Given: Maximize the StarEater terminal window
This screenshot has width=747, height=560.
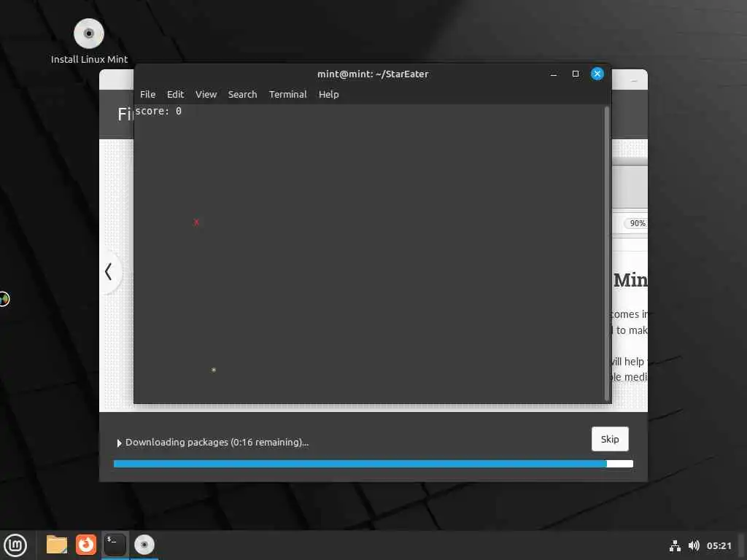Looking at the screenshot, I should [576, 74].
